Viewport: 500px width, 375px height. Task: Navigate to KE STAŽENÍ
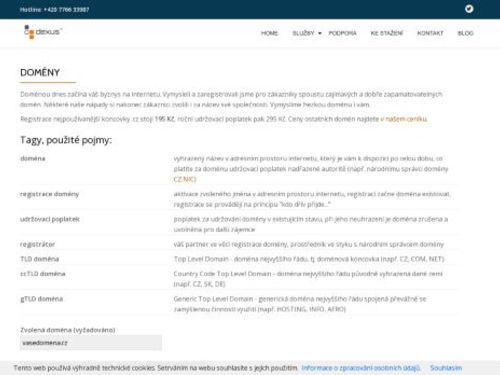(x=387, y=33)
